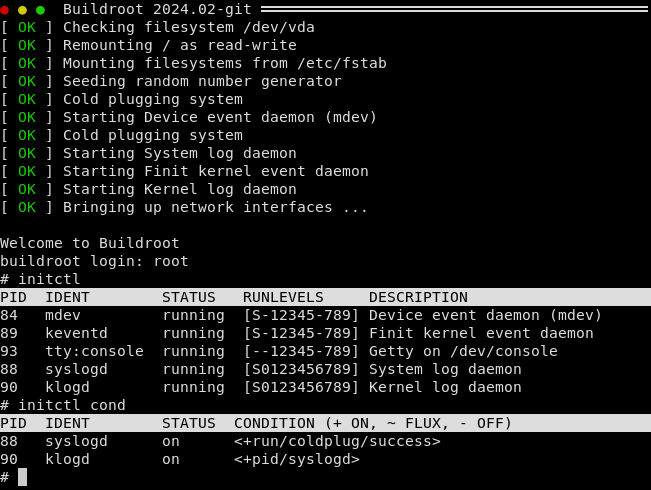Click the green maximize dot
The image size is (651, 490).
(40, 10)
